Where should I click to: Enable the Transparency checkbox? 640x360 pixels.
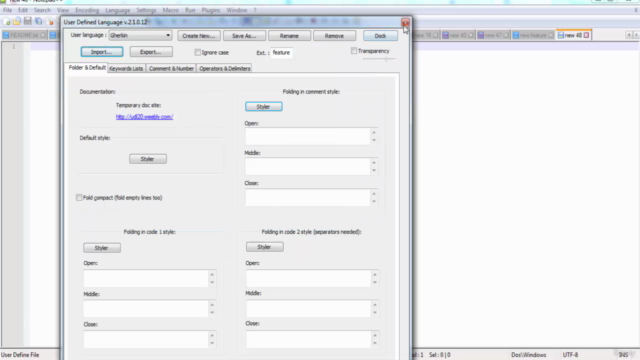coord(354,51)
